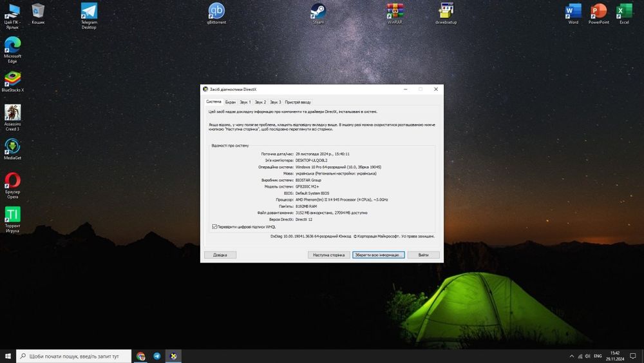Click the Вийти button

(x=424, y=255)
